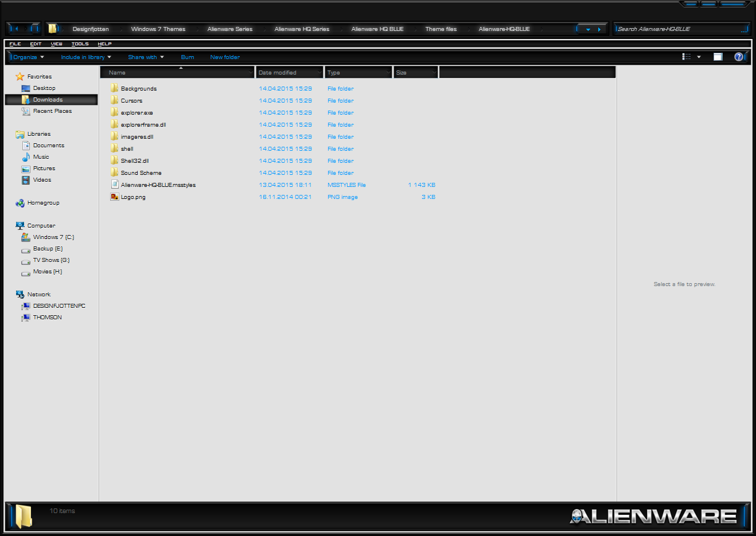Screen dimensions: 756x536
Task: Click the Alienware-HQ-BLUE.msstyles file icon
Action: coord(115,185)
